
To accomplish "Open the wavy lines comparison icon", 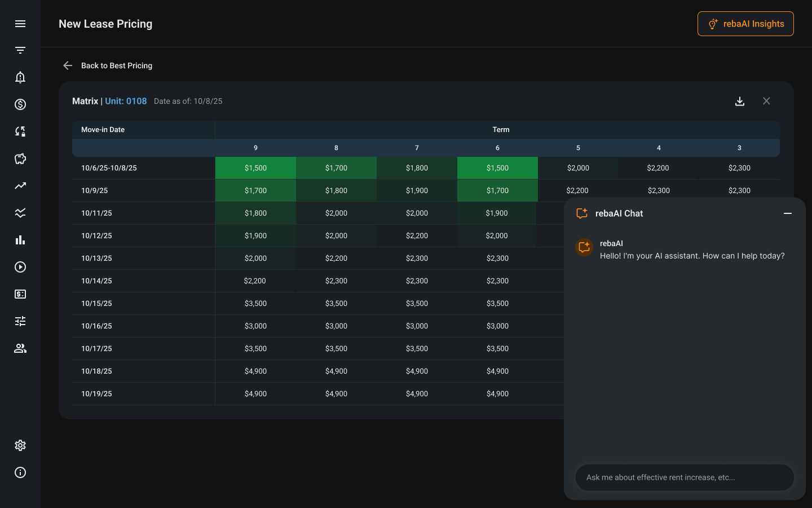I will (20, 213).
